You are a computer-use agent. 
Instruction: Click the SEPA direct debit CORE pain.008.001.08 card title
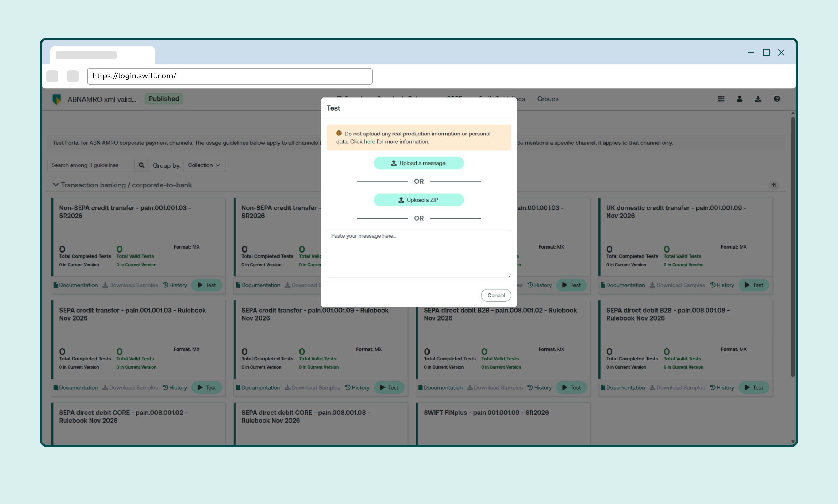tap(306, 417)
